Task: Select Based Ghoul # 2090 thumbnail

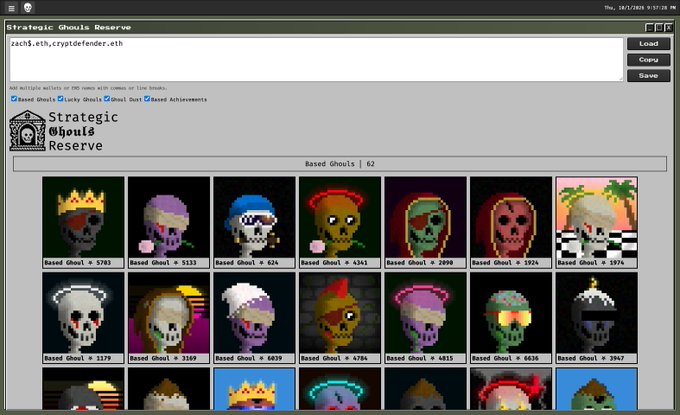Action: [x=425, y=217]
